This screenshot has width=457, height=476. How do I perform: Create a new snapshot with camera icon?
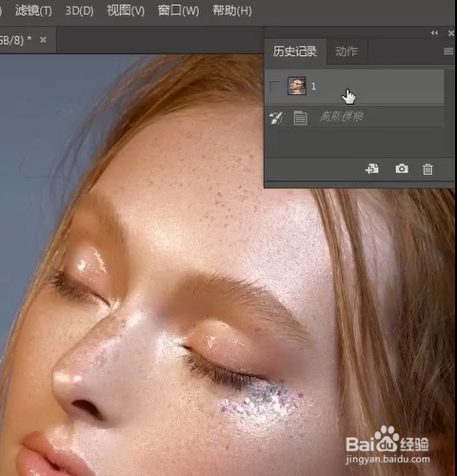pos(402,169)
